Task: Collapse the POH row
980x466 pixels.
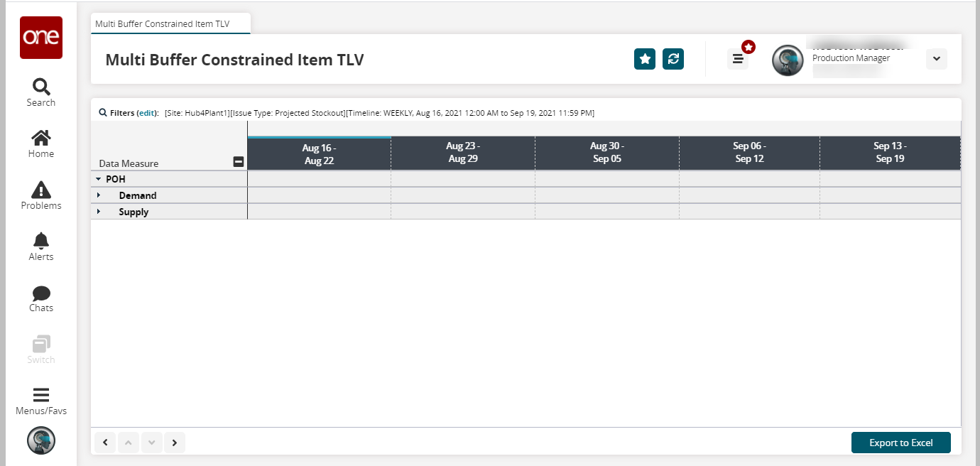Action: (x=99, y=180)
